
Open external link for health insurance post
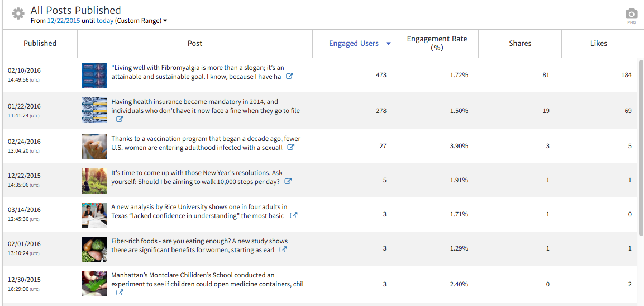[120, 120]
